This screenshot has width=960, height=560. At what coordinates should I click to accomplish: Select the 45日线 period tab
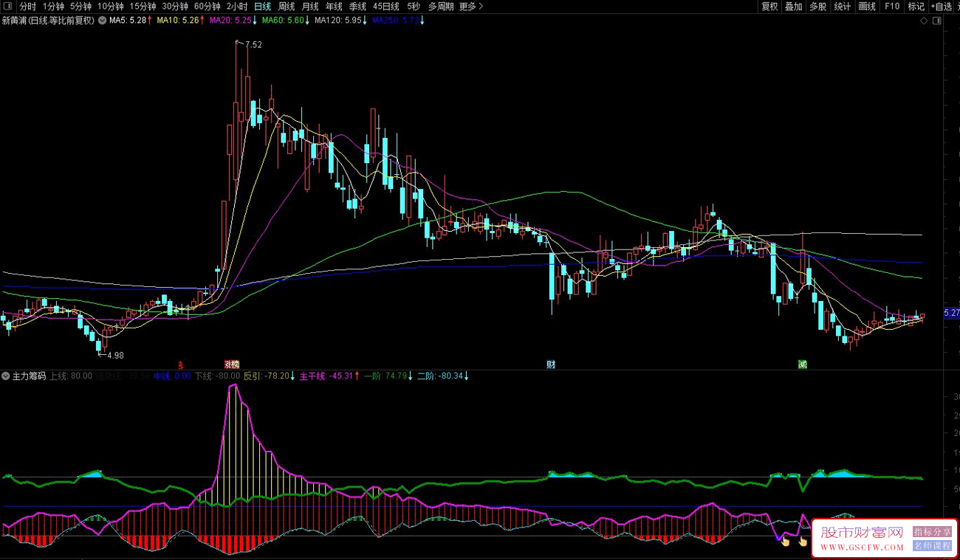click(386, 6)
